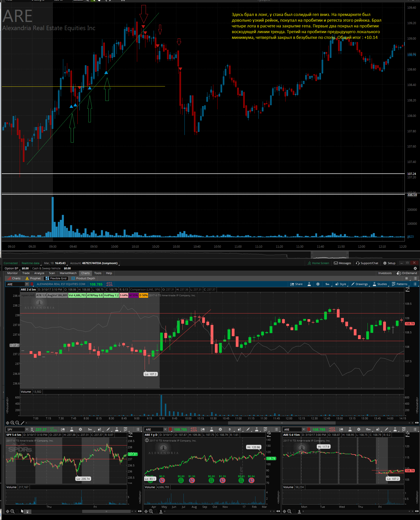
Task: Click the share icon on SPY chart
Action: coord(63,430)
